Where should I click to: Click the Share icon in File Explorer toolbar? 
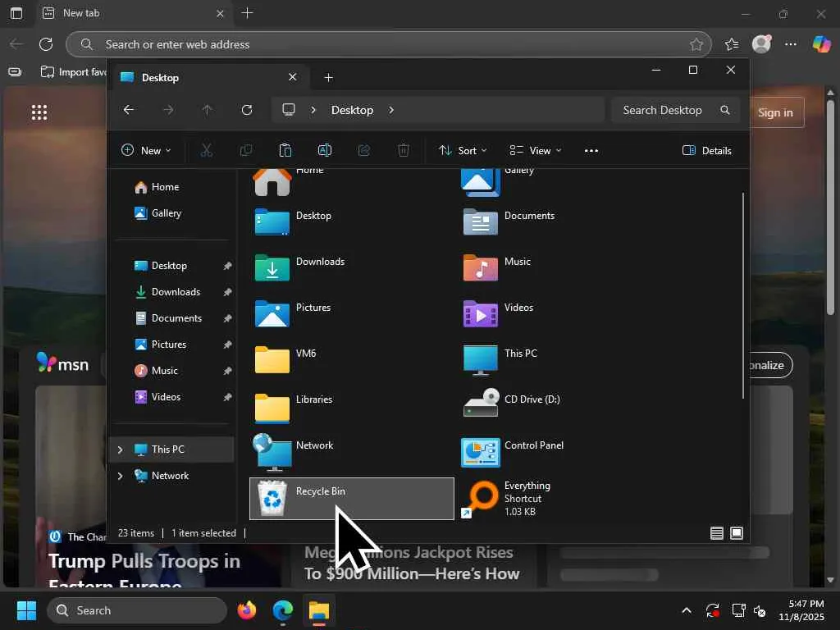(x=363, y=151)
